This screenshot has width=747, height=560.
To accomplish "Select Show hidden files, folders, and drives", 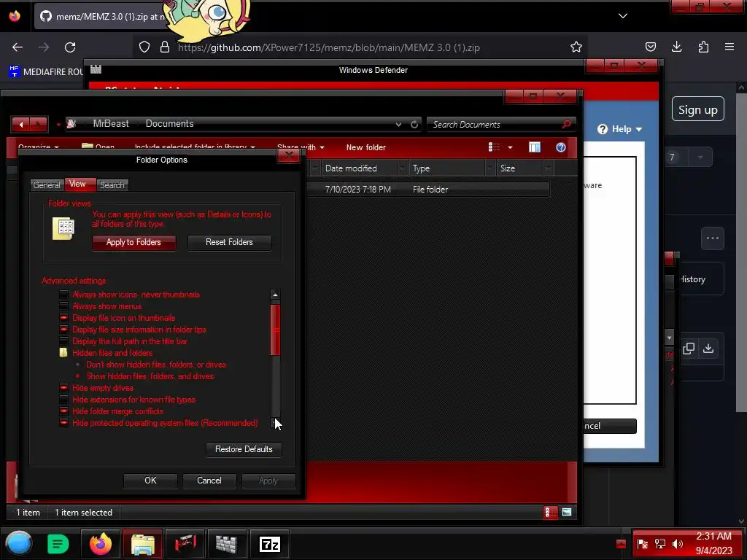I will (x=77, y=376).
